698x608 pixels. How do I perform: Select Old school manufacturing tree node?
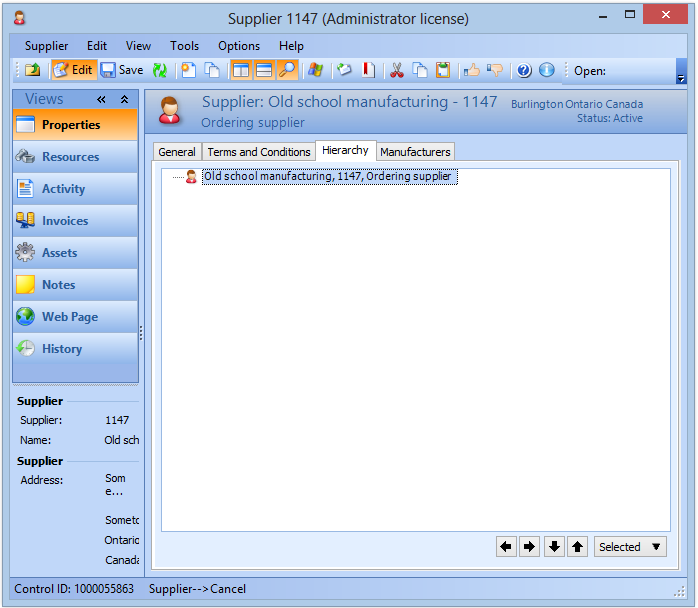click(x=329, y=176)
